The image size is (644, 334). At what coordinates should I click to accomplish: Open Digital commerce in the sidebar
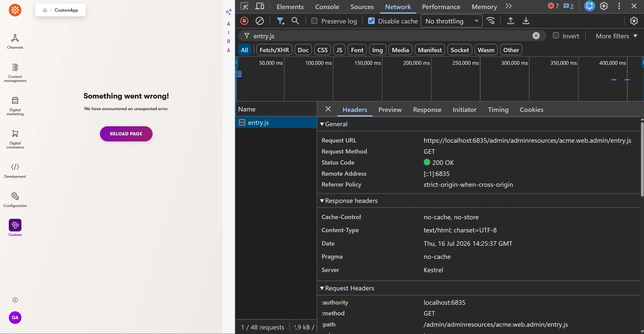15,139
